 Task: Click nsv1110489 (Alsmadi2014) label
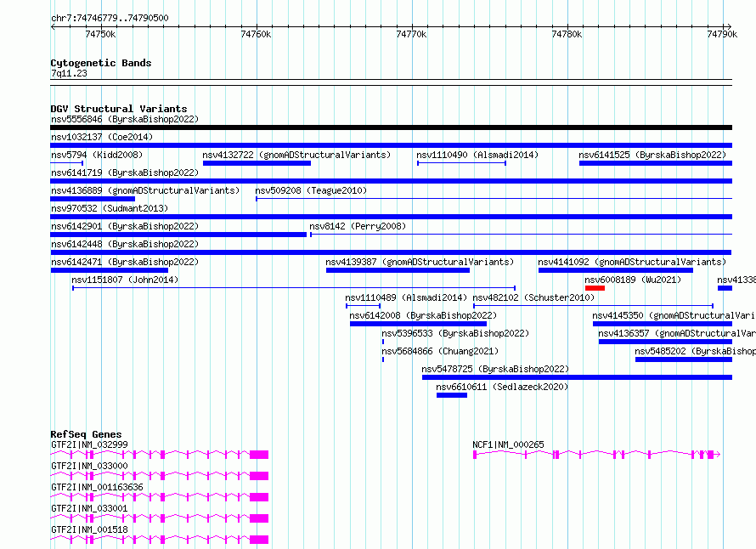(x=406, y=297)
